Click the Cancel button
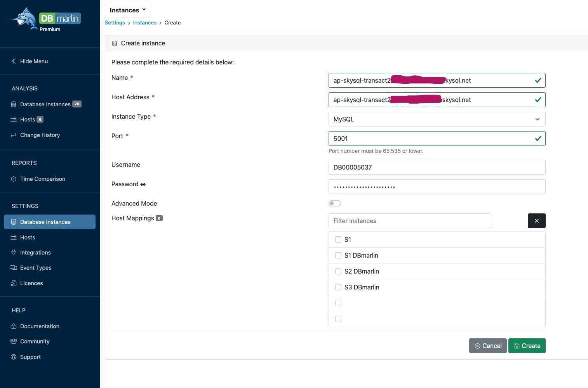588x388 pixels. tap(488, 346)
